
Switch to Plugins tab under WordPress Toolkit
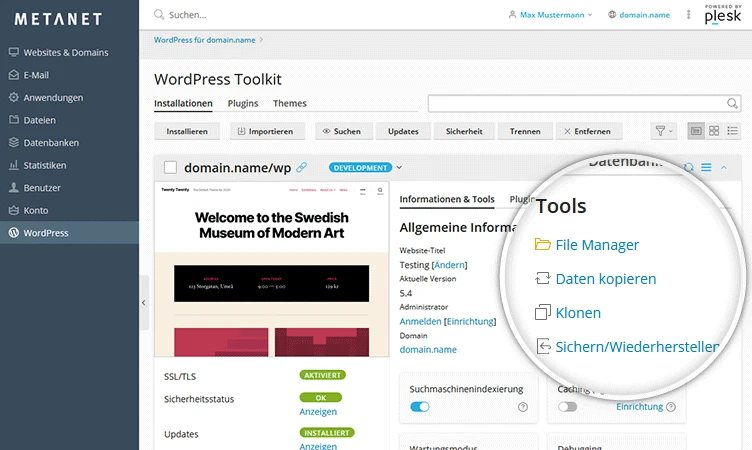243,103
